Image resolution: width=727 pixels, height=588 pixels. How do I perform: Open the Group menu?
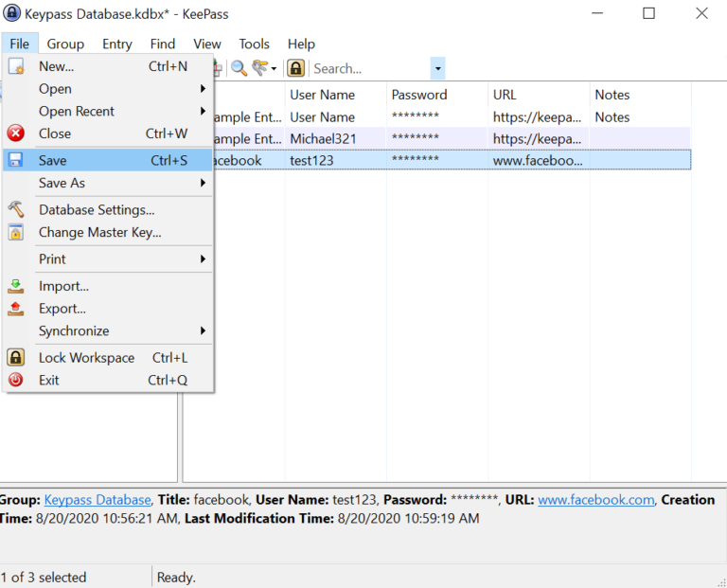[x=65, y=45]
